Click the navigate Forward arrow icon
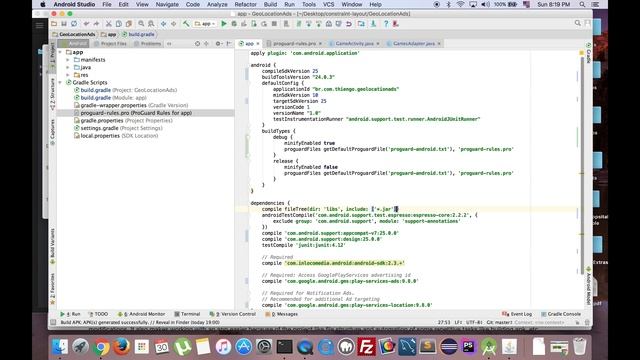The width and height of the screenshot is (640, 360). [173, 24]
